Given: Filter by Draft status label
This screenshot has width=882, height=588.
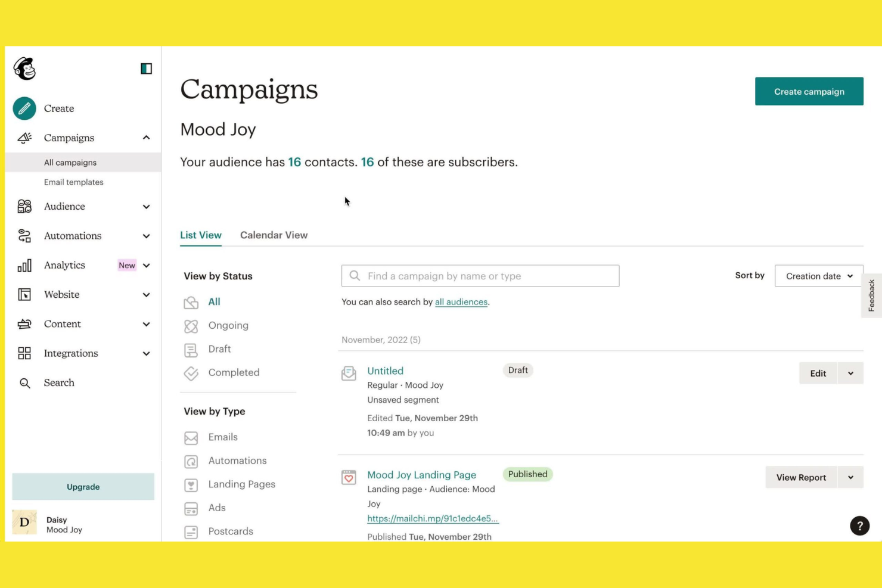Looking at the screenshot, I should click(x=219, y=349).
